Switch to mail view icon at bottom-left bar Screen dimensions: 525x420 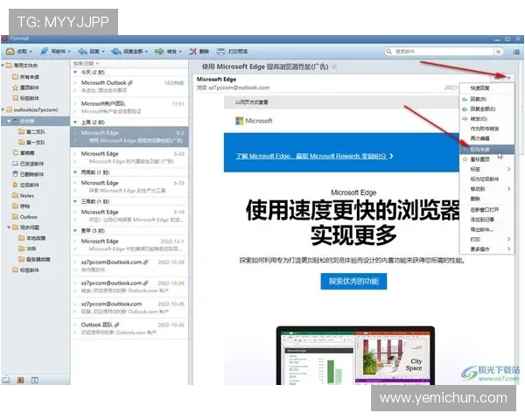pyautogui.click(x=6, y=380)
